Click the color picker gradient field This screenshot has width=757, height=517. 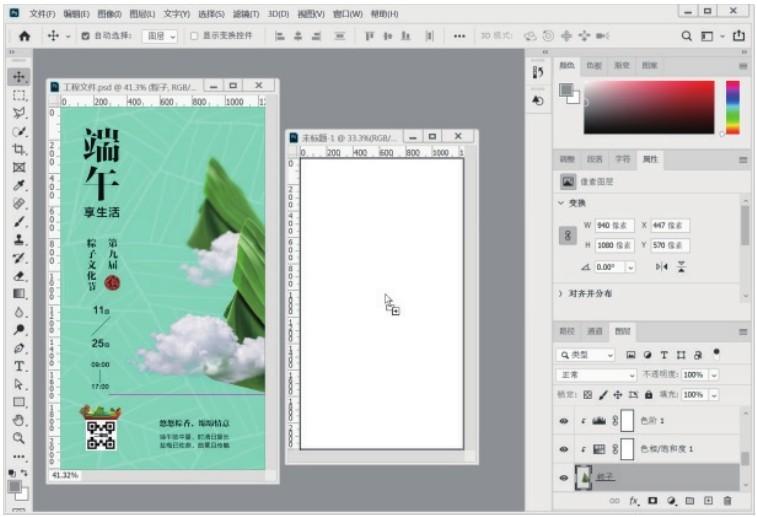(649, 107)
